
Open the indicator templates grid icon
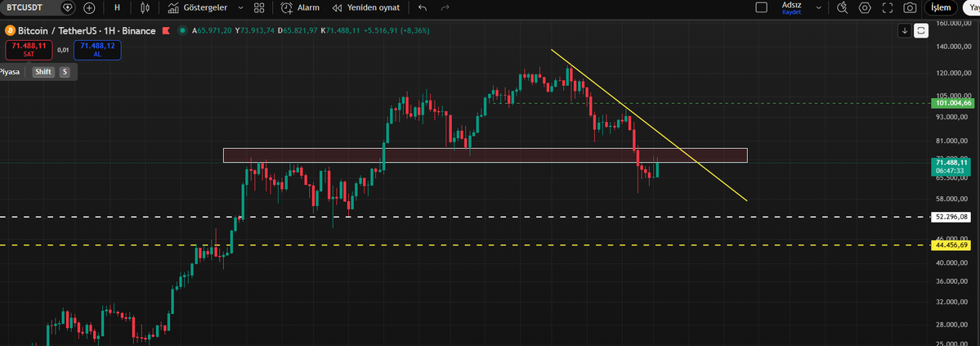pyautogui.click(x=259, y=7)
